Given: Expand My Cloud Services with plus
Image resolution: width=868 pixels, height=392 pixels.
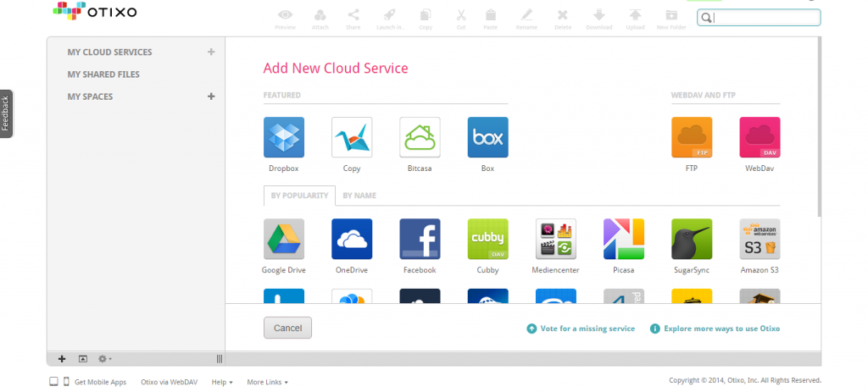Looking at the screenshot, I should click(x=211, y=52).
